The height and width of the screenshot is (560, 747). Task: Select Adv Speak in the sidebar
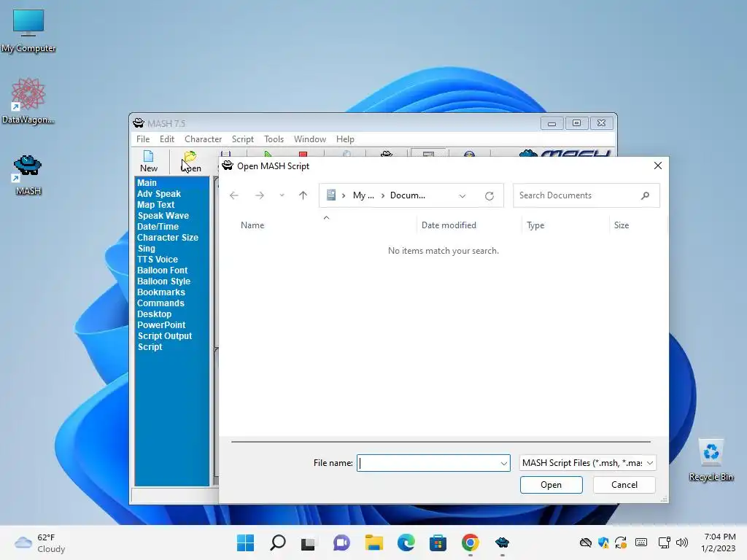click(x=159, y=194)
